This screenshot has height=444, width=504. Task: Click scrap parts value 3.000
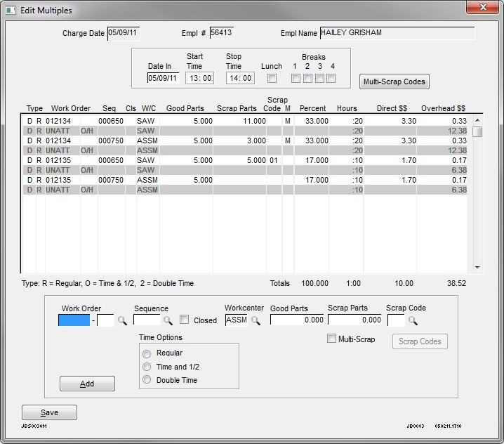coord(256,141)
